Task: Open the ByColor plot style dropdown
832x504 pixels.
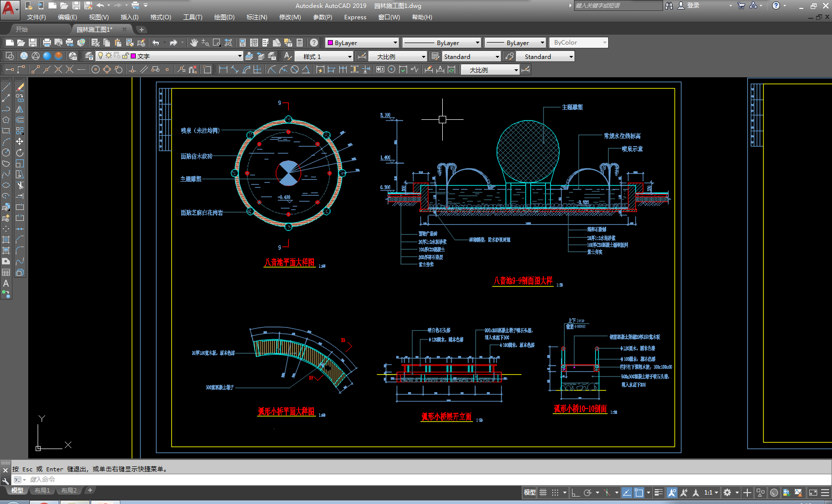Action: (x=578, y=43)
